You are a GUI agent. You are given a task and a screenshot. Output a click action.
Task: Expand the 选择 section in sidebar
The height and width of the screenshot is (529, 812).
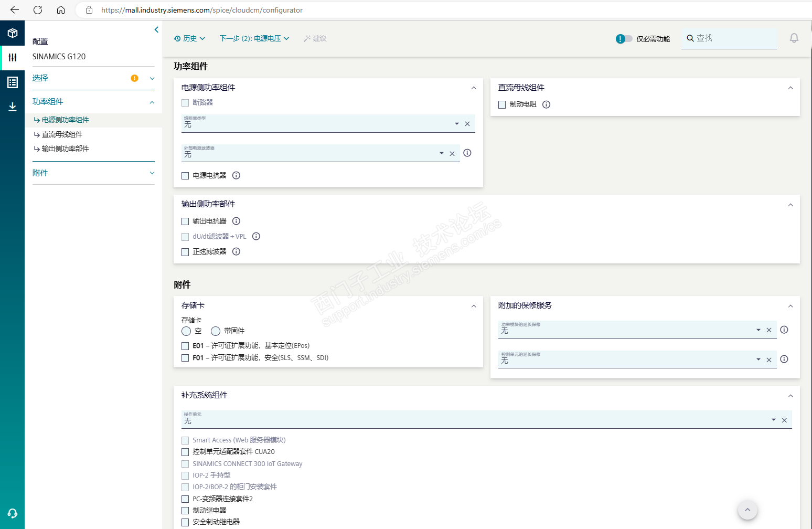pos(152,78)
